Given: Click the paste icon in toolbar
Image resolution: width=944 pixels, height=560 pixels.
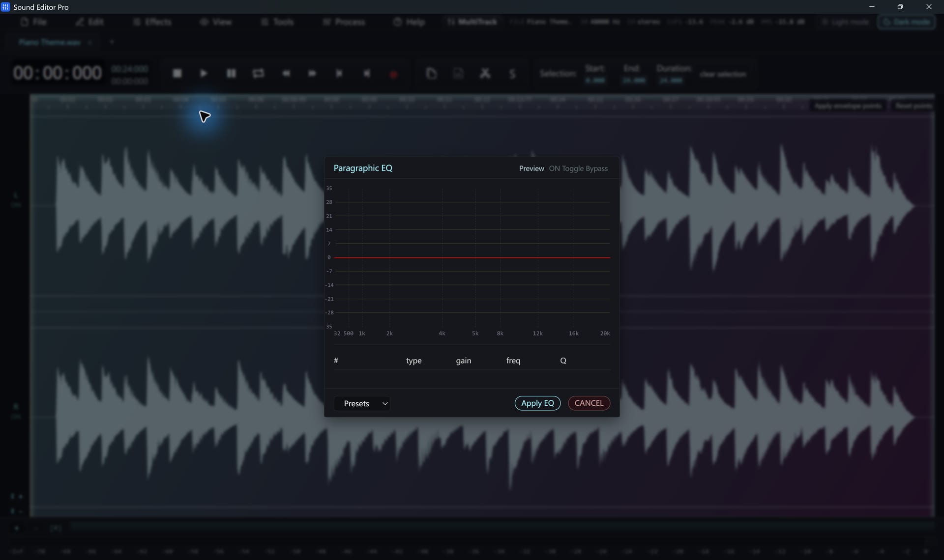Looking at the screenshot, I should pyautogui.click(x=458, y=73).
